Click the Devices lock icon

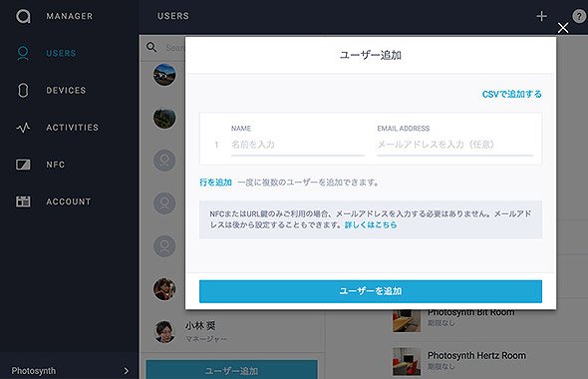[23, 91]
